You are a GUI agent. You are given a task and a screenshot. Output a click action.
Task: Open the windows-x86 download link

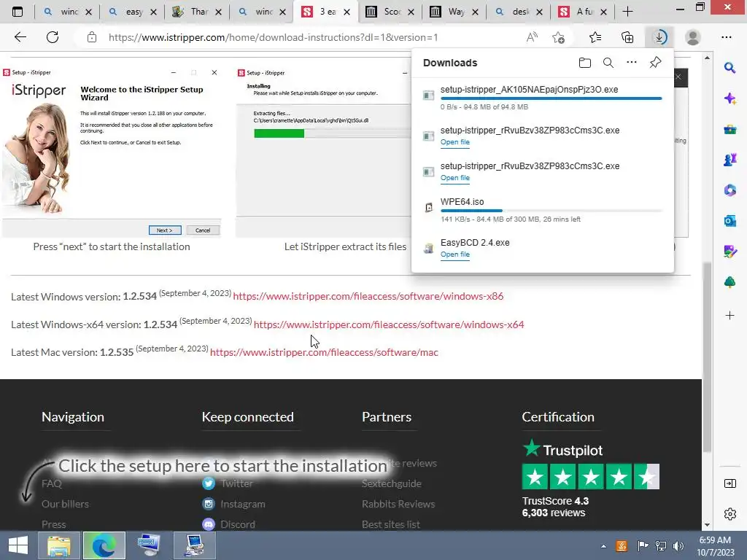tap(368, 296)
